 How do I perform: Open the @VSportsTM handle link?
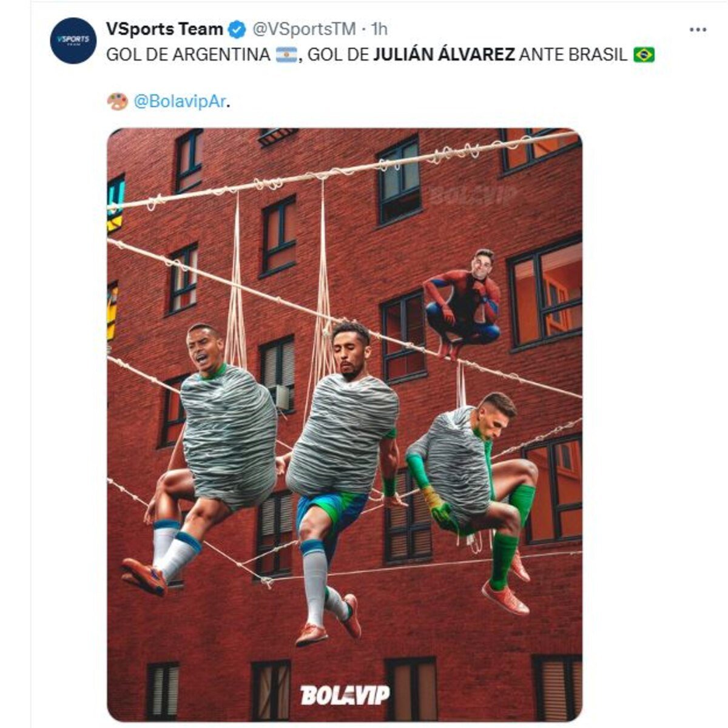[303, 29]
